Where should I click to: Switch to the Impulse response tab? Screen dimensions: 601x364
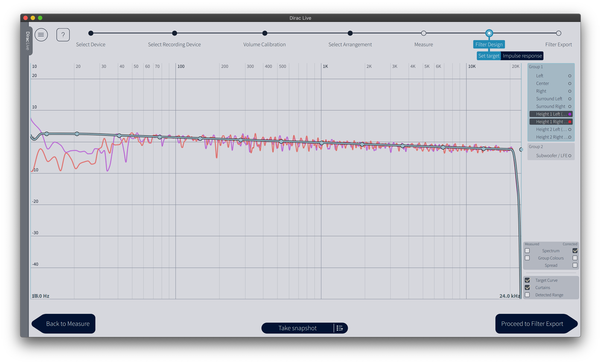coord(522,56)
